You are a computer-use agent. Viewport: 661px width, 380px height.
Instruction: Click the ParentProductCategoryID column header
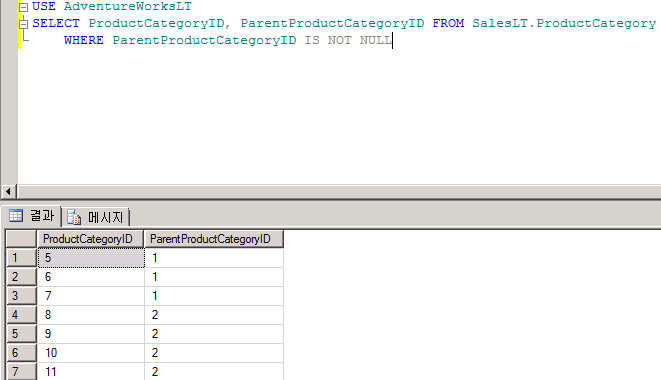[x=214, y=239]
